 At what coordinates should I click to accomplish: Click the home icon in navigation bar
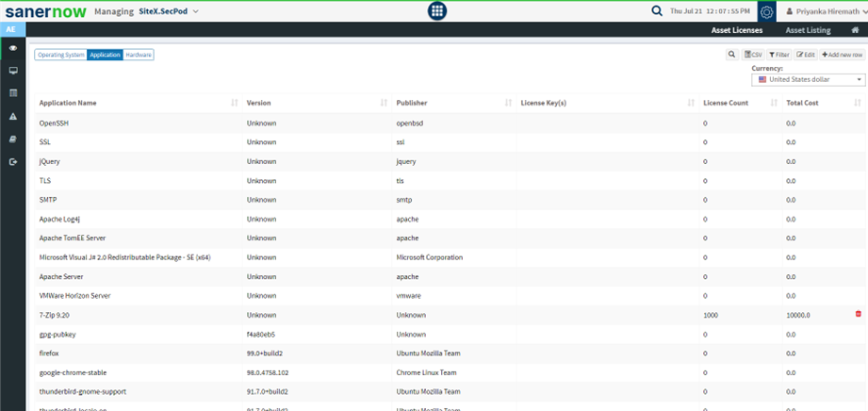pyautogui.click(x=855, y=30)
